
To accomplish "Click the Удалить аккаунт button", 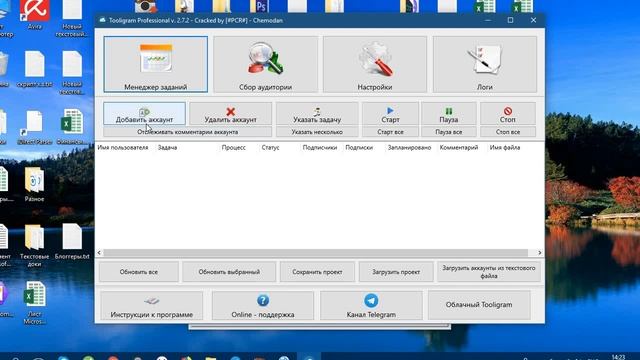I will point(231,113).
